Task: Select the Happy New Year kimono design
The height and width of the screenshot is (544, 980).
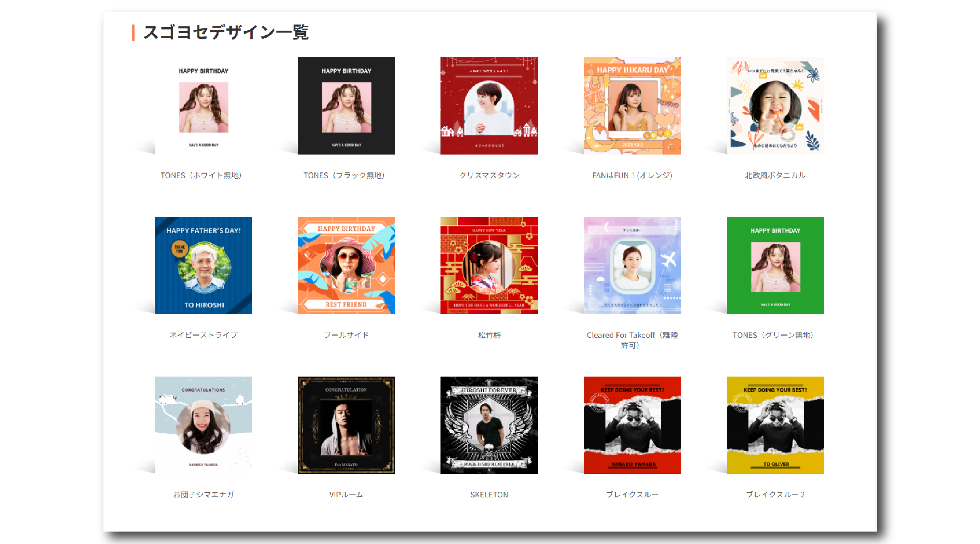Action: (x=489, y=266)
